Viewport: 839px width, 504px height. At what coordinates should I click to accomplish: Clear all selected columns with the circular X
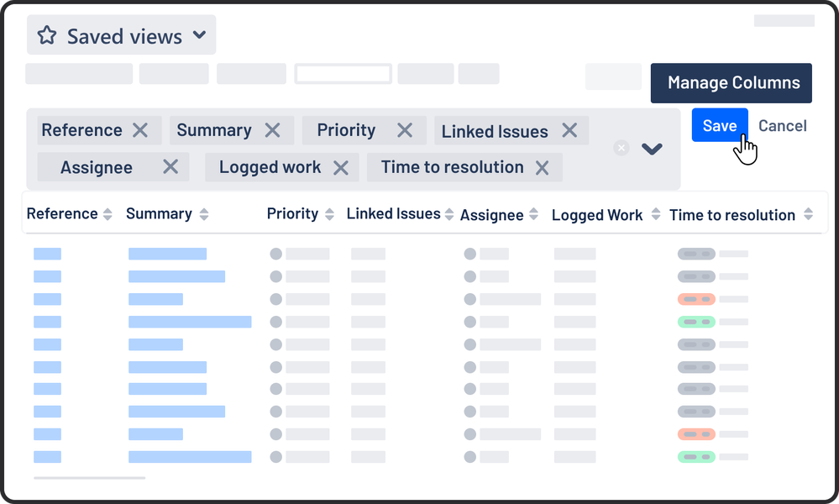coord(621,148)
